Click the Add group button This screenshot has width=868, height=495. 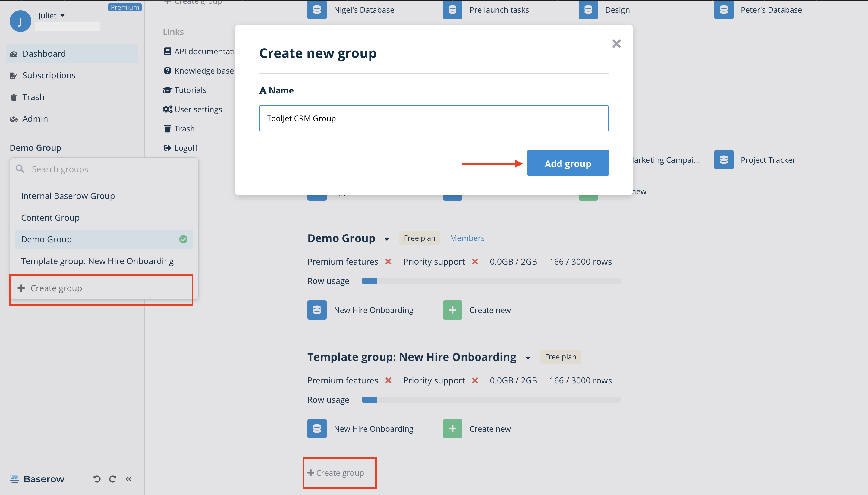click(567, 163)
